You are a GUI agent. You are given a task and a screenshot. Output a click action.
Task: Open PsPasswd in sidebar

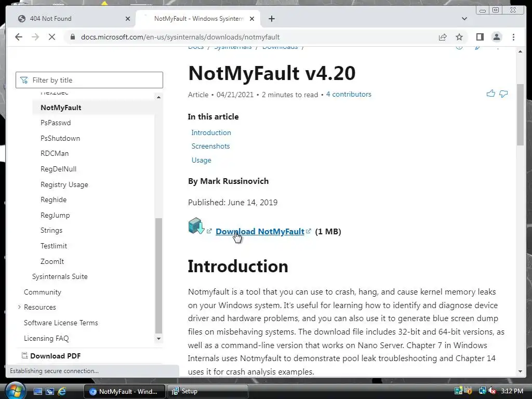pos(56,123)
